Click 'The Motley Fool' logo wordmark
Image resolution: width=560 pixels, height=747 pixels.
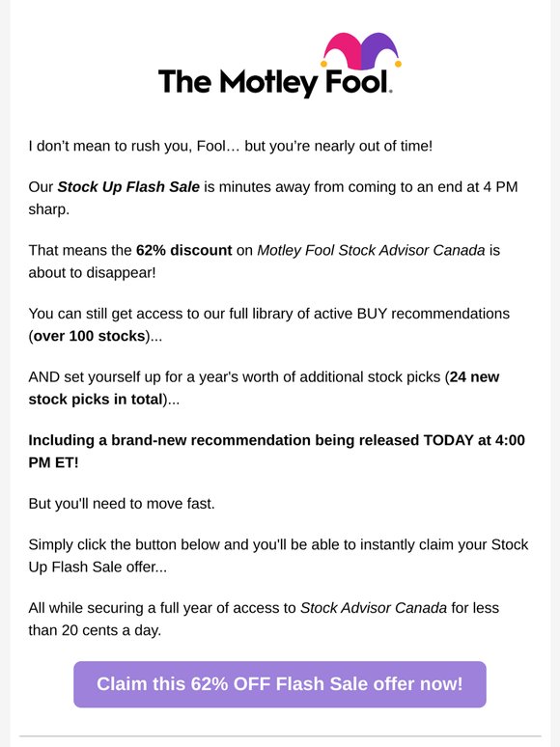[x=275, y=82]
